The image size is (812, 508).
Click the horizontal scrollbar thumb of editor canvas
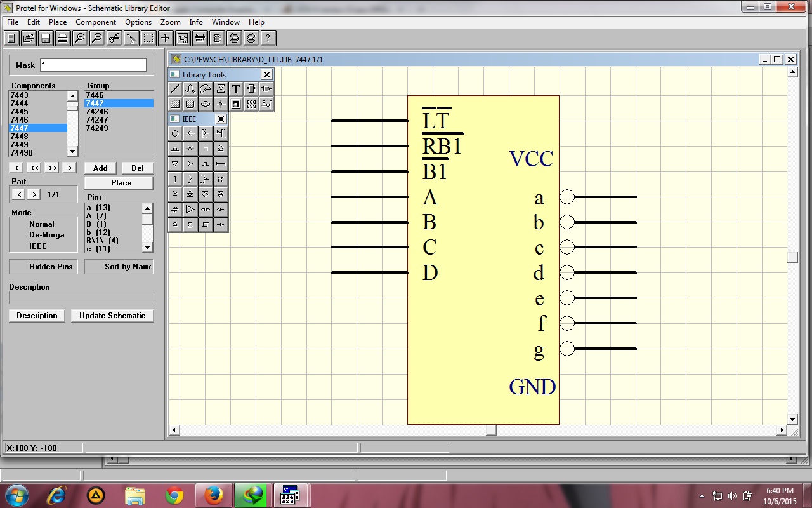tap(491, 431)
